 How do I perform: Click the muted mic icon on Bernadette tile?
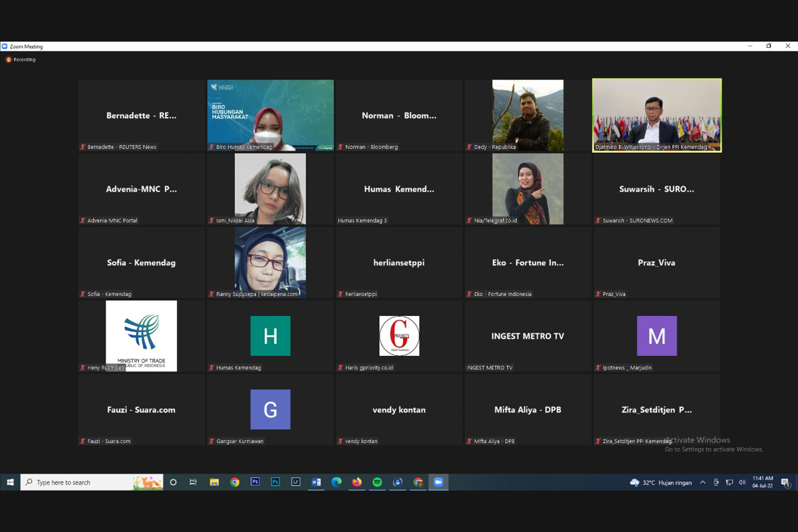(x=82, y=147)
